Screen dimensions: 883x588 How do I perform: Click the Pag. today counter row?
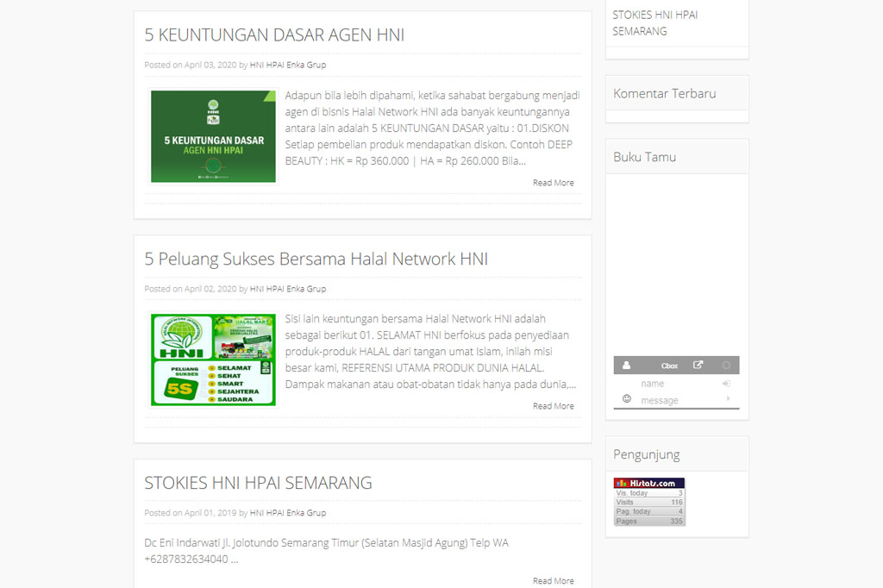(x=649, y=511)
